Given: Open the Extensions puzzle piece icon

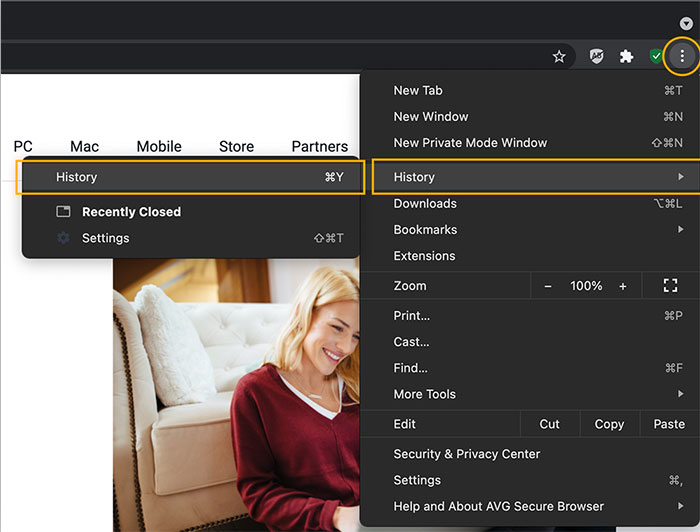Looking at the screenshot, I should tap(626, 57).
